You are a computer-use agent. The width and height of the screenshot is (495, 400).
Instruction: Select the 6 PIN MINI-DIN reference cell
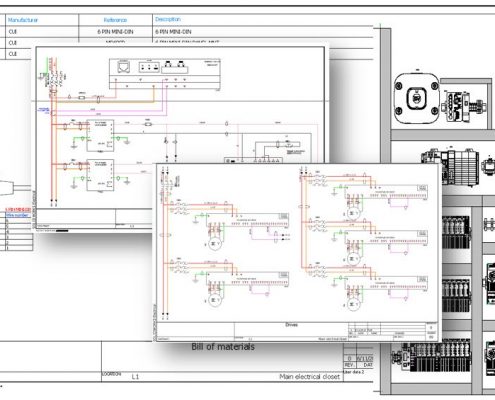coord(115,32)
